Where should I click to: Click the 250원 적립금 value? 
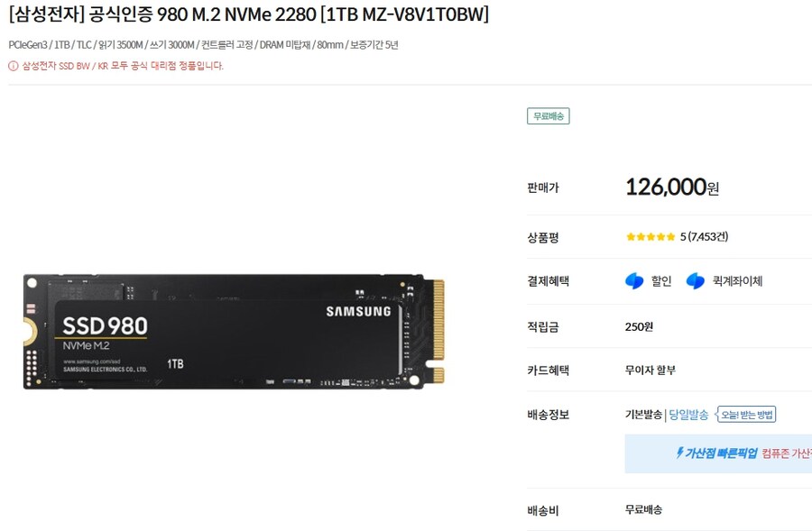639,326
